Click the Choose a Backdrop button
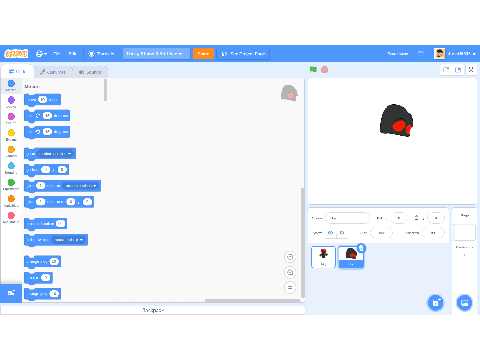The width and height of the screenshot is (480, 360). point(464,303)
